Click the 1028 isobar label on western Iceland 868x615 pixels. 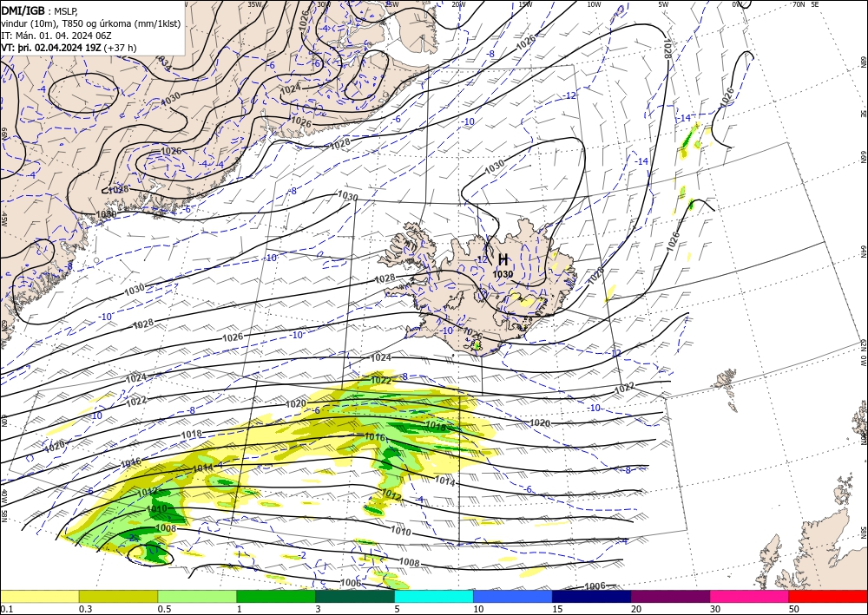[385, 278]
